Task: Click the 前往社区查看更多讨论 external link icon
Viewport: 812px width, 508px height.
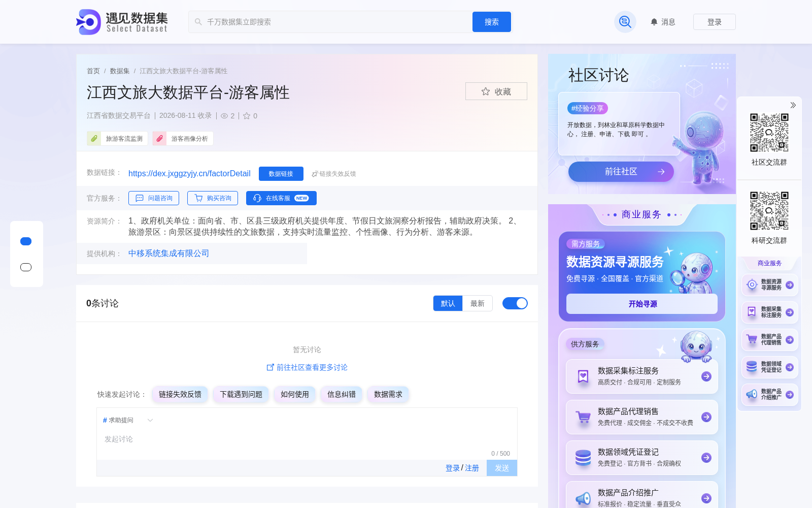Action: (270, 367)
